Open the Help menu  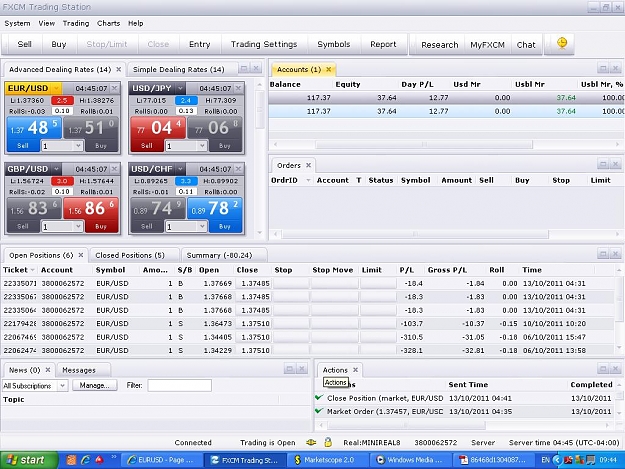tap(136, 23)
